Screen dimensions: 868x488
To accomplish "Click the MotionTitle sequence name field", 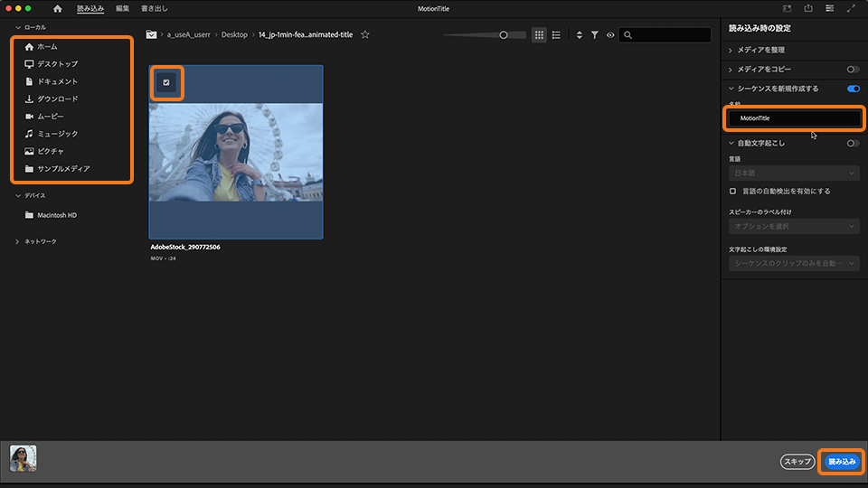I will pyautogui.click(x=794, y=118).
